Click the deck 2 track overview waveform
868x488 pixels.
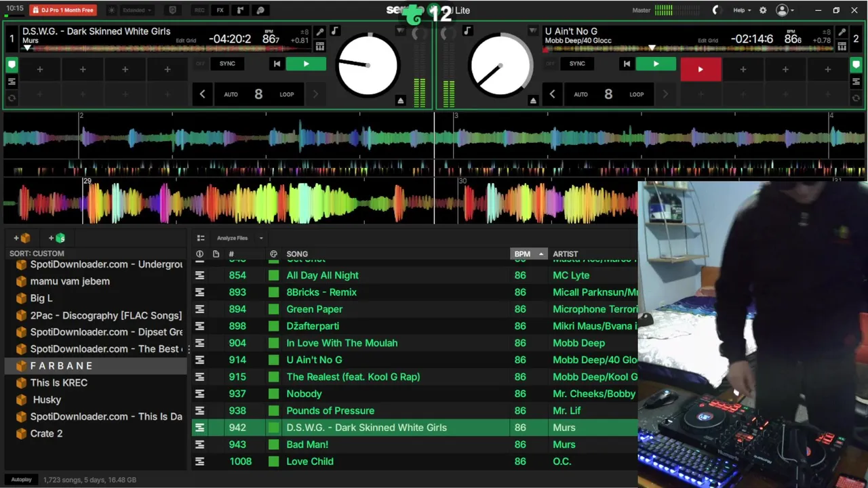pos(688,48)
